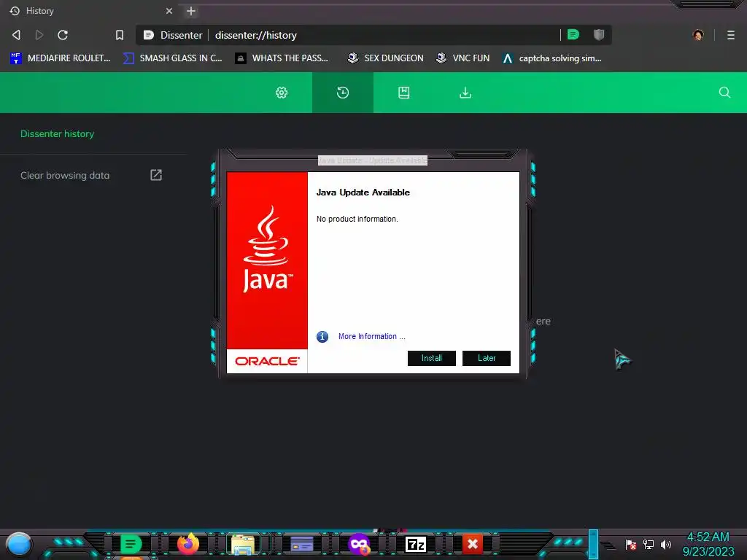Open the purple window icon on the taskbar
747x560 pixels.
(x=302, y=544)
